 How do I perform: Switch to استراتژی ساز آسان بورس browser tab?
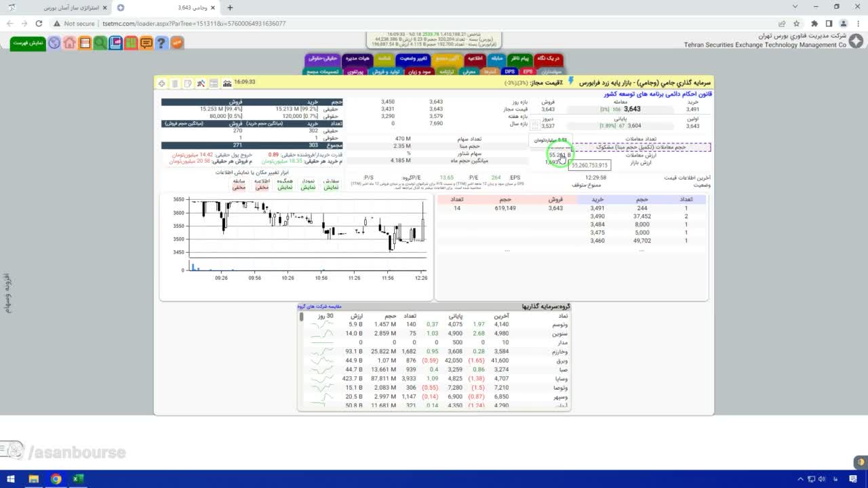point(58,7)
